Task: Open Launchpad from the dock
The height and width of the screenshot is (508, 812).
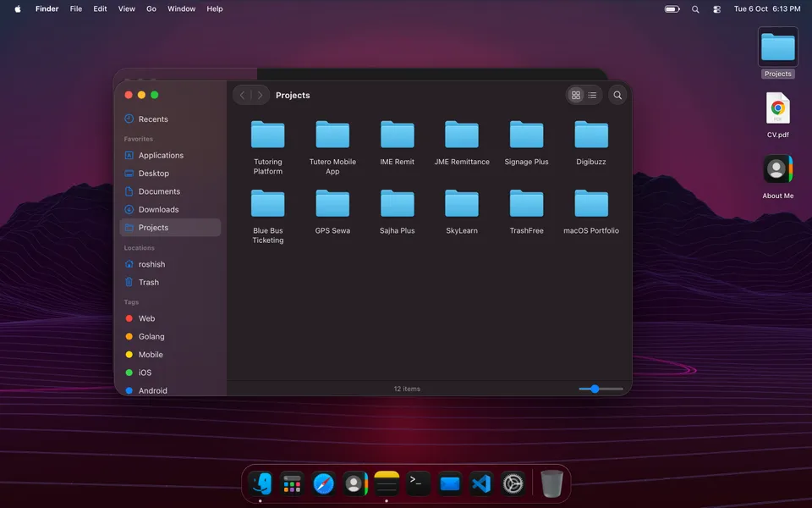Action: 292,483
